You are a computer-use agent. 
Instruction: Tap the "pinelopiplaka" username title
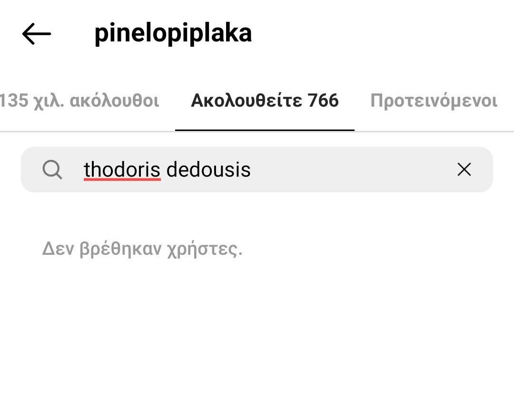[x=173, y=33]
